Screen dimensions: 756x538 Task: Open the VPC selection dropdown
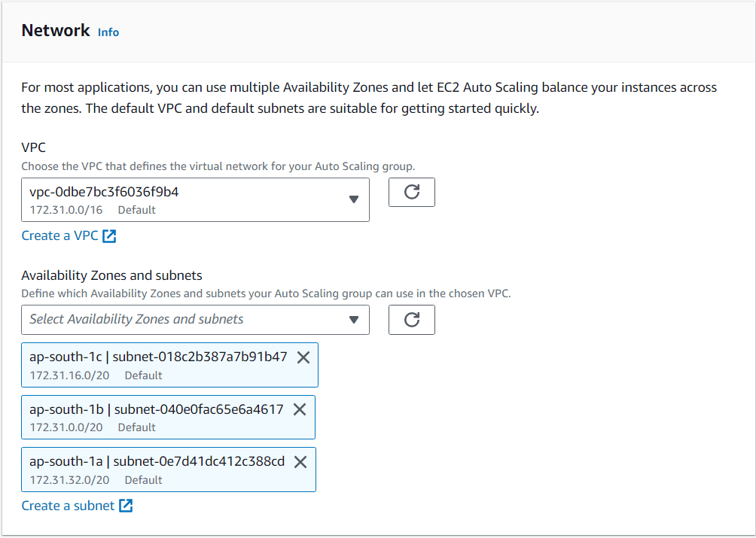click(x=196, y=199)
